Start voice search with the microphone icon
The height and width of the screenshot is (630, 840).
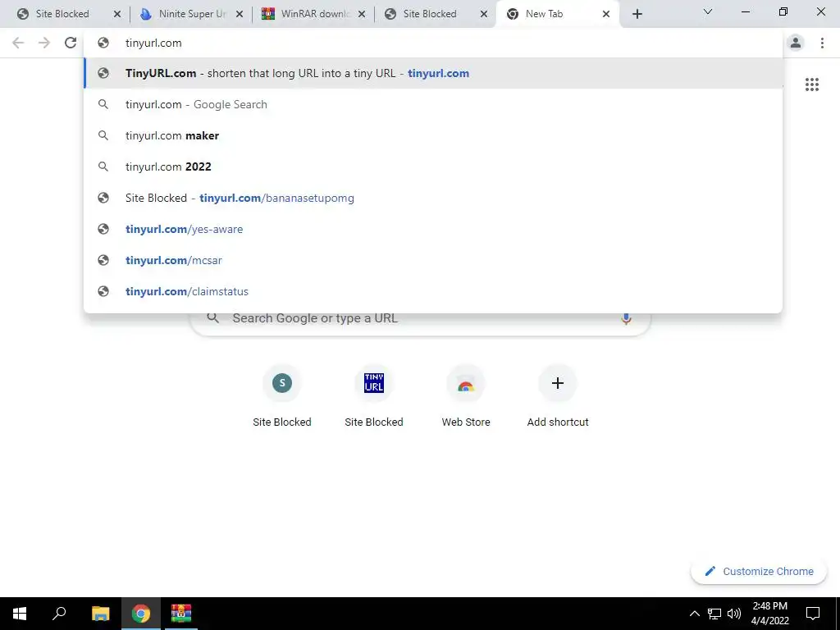pos(626,318)
